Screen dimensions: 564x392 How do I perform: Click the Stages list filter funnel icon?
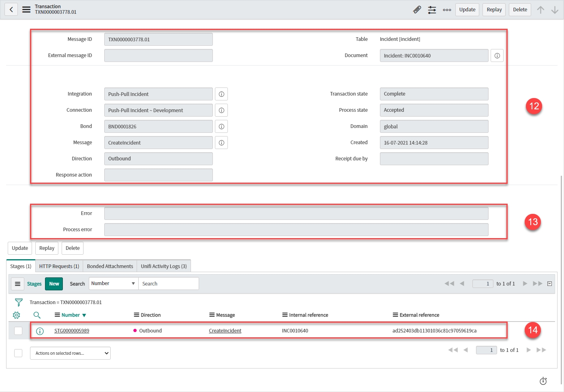point(19,302)
